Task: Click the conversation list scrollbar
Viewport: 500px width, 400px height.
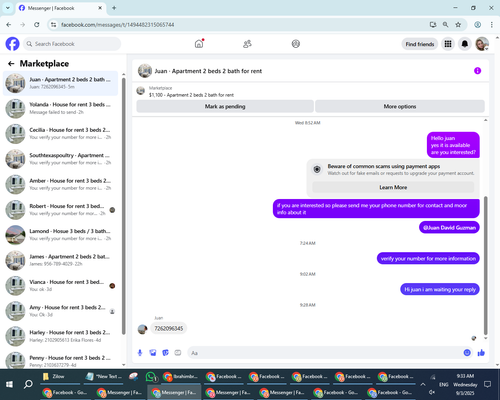Action: 124,207
